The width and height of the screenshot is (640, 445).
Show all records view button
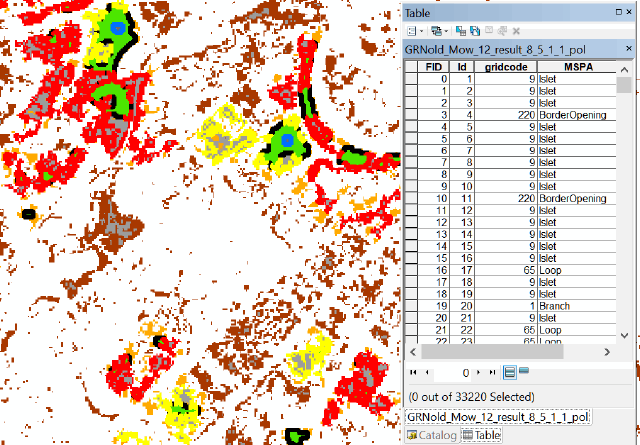[x=510, y=372]
